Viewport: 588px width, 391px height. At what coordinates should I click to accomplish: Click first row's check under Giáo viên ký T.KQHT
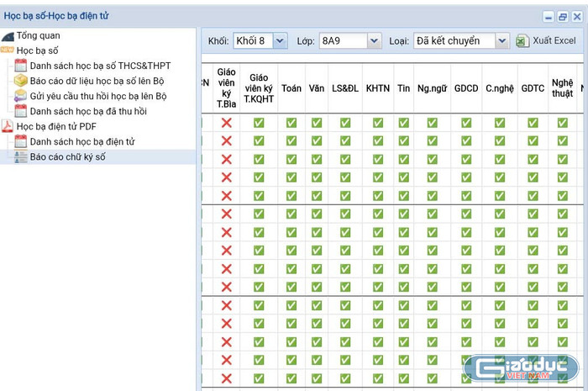click(x=259, y=123)
